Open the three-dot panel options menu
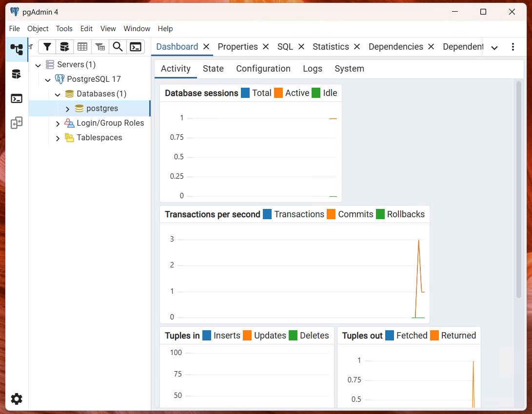Image resolution: width=532 pixels, height=414 pixels. point(512,47)
